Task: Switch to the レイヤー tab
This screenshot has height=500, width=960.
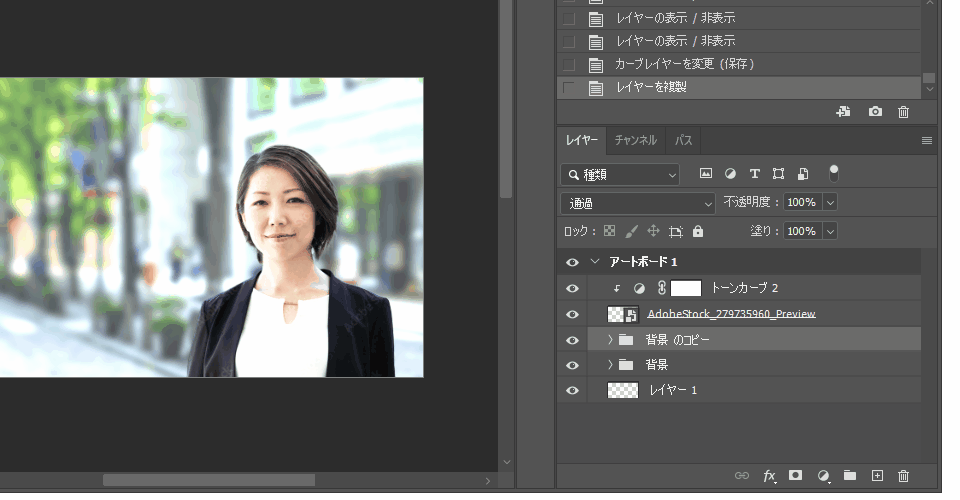Action: (x=582, y=140)
